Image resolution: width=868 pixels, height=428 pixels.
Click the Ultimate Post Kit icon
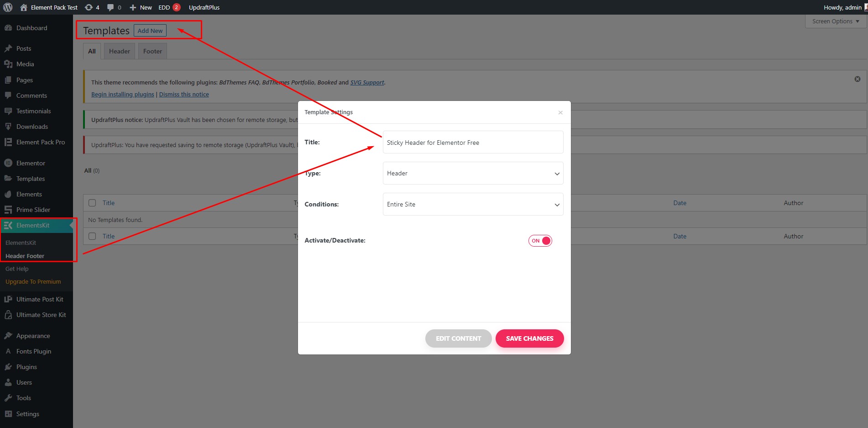pos(7,299)
